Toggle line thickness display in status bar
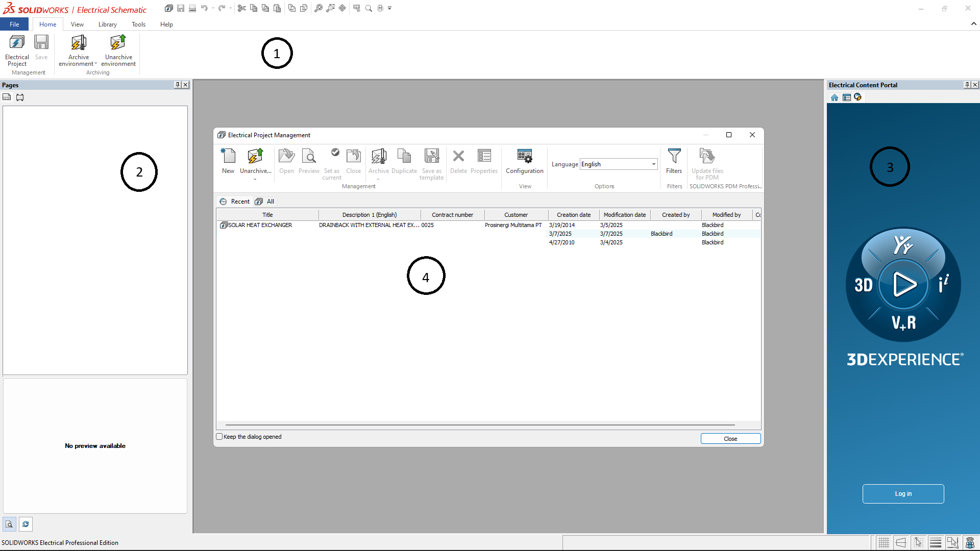This screenshot has height=551, width=980. tap(936, 543)
